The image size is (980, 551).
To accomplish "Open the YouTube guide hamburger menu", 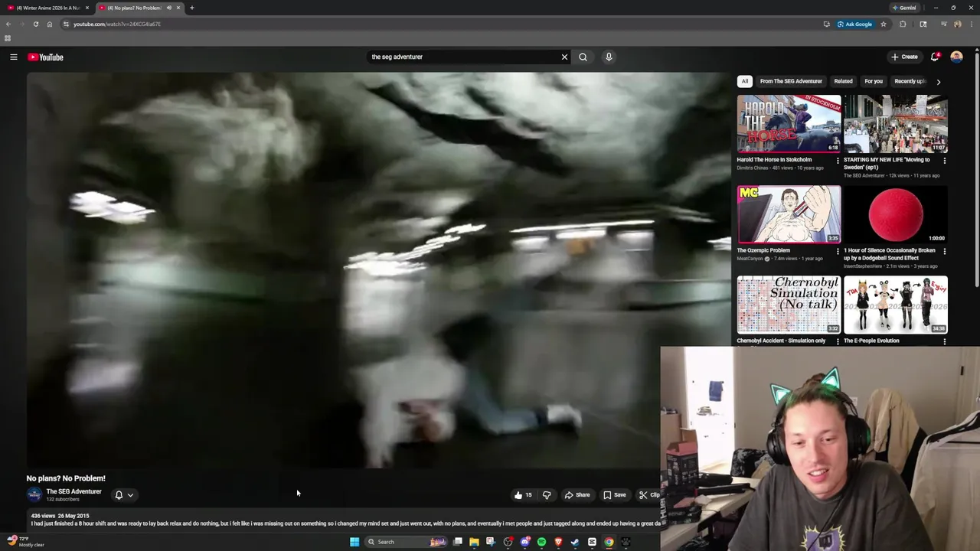I will [14, 57].
